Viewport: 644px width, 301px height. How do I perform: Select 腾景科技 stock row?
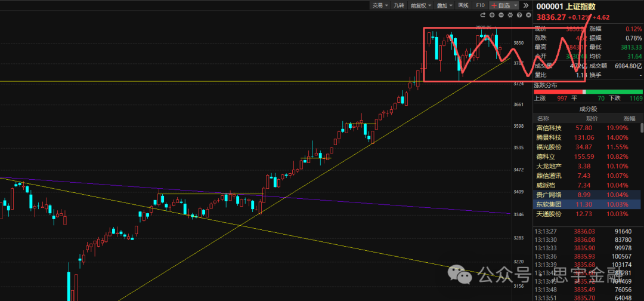pos(587,137)
